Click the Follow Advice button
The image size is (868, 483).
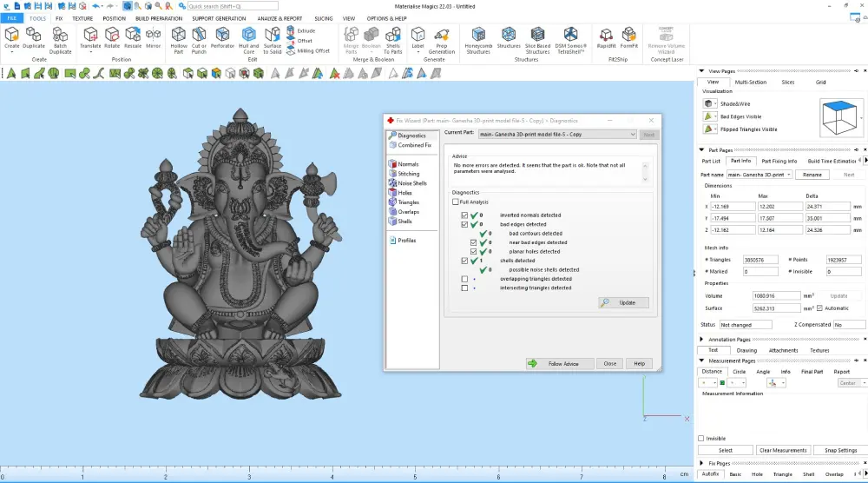(x=560, y=364)
